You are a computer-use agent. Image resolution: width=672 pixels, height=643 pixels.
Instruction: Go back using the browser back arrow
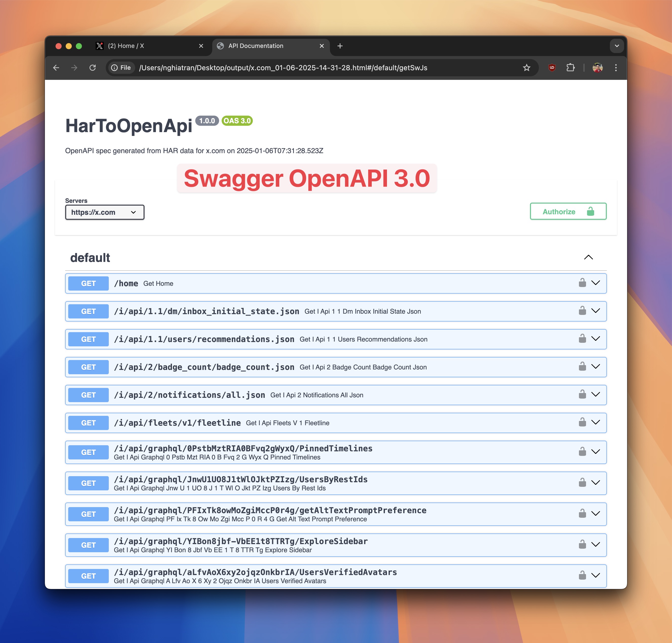click(x=56, y=68)
